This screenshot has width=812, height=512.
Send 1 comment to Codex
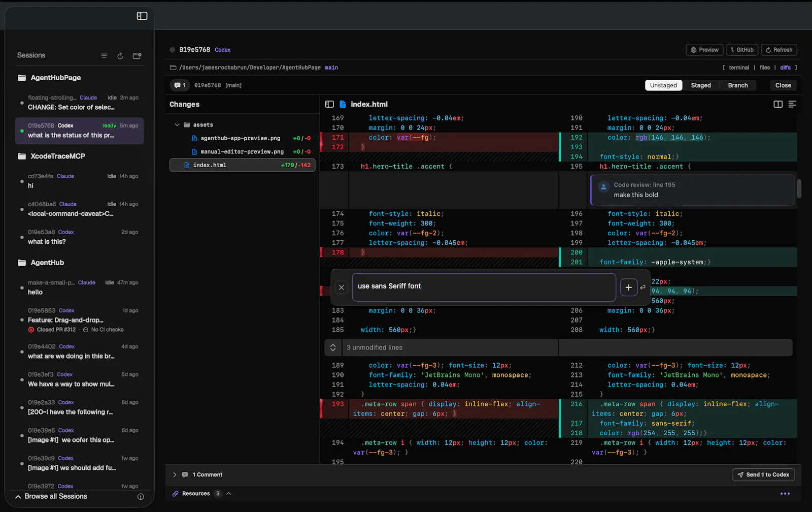point(763,475)
